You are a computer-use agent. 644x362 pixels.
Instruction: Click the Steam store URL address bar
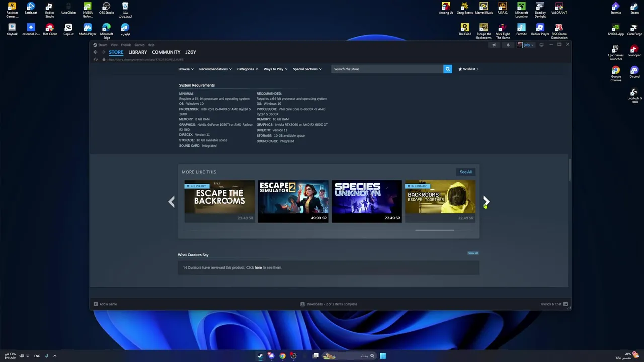[146, 59]
